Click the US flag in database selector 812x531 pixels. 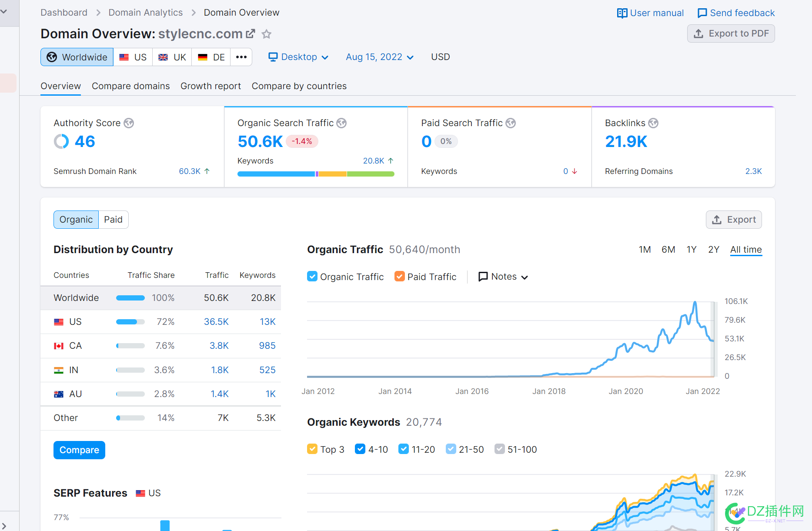124,57
